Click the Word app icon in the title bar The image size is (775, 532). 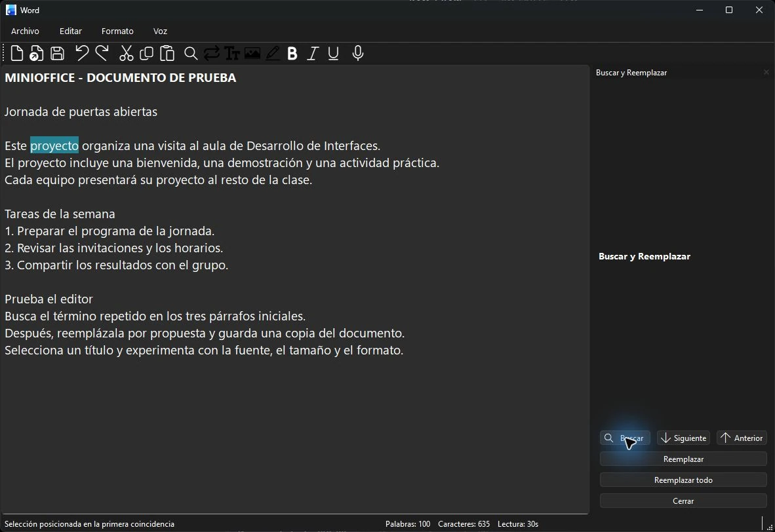[x=10, y=10]
